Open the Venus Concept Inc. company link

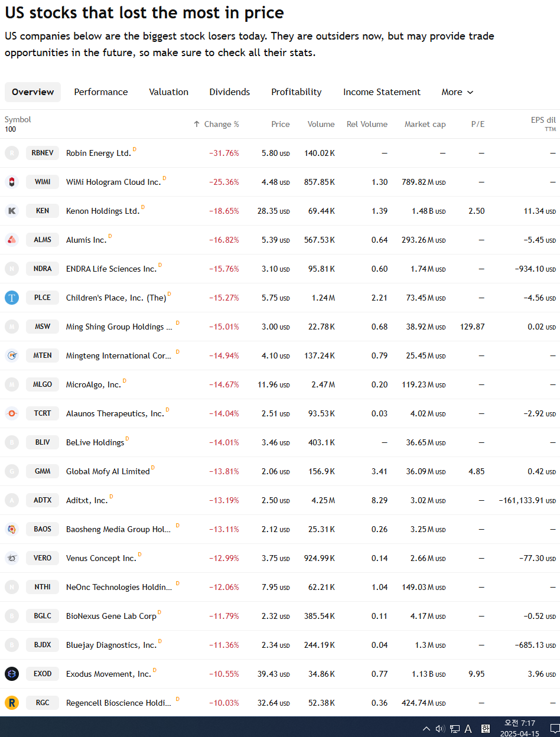101,558
